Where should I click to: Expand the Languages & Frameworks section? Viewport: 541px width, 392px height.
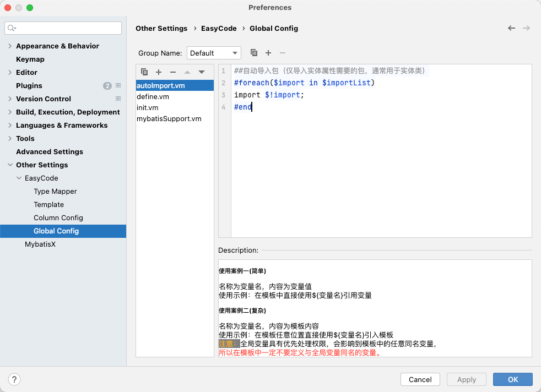(x=10, y=126)
